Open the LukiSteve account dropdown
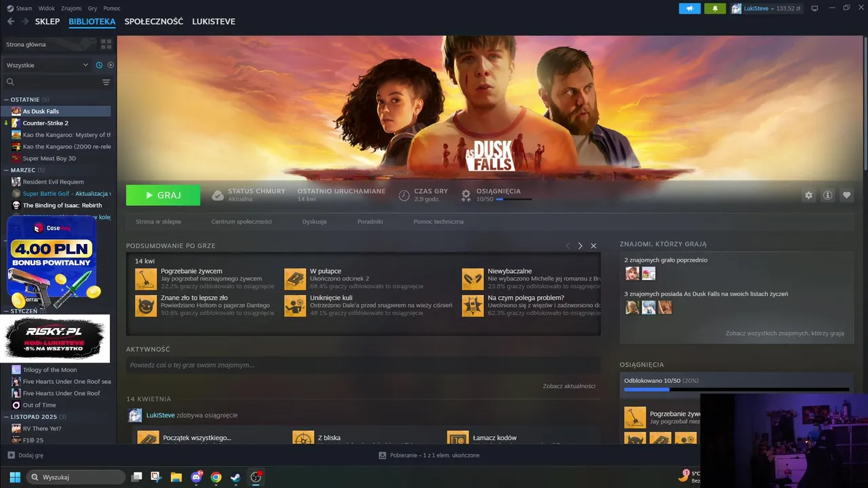The width and height of the screenshot is (868, 488). 766,8
